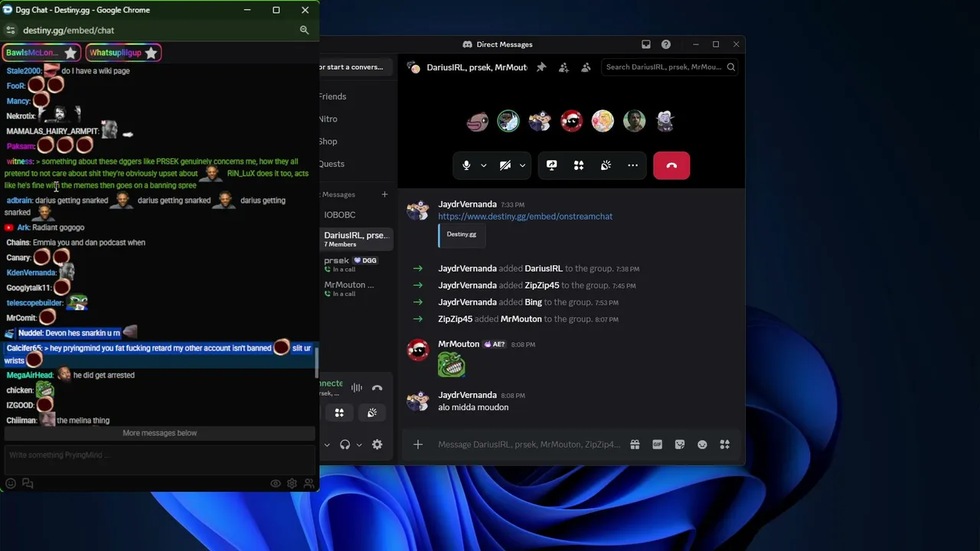View site information in Chrome address bar
Viewport: 980px width, 551px height.
point(10,30)
